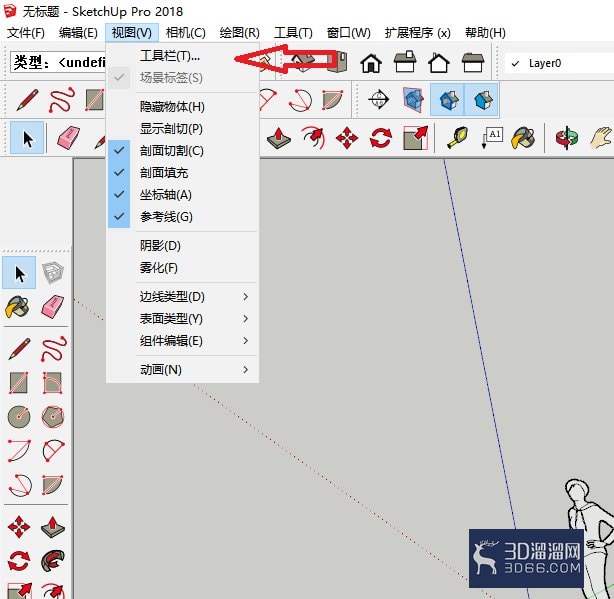Image resolution: width=614 pixels, height=599 pixels.
Task: Select Rotate tool in top toolbar
Action: click(381, 138)
